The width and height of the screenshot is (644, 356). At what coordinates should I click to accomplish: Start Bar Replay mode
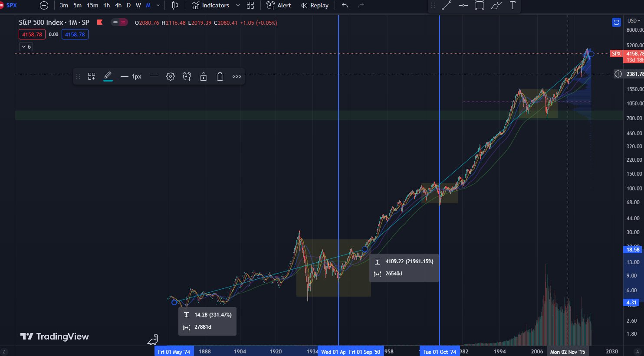(314, 5)
